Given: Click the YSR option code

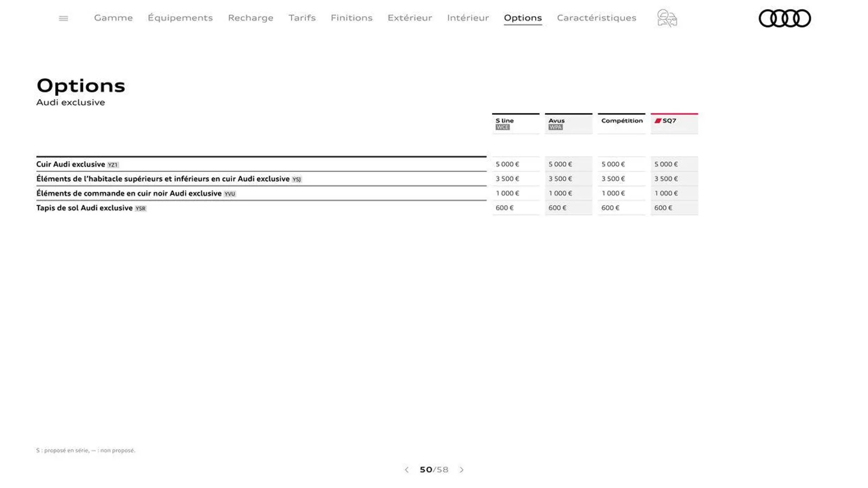Looking at the screenshot, I should (x=141, y=208).
